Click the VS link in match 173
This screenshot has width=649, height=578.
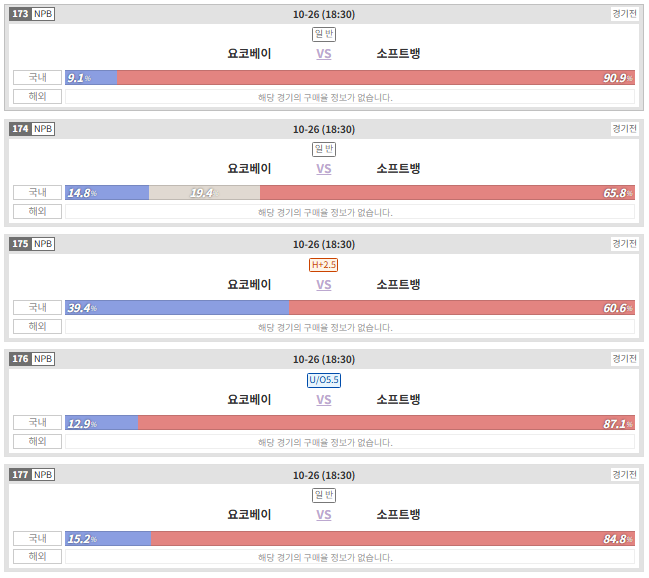pyautogui.click(x=324, y=54)
